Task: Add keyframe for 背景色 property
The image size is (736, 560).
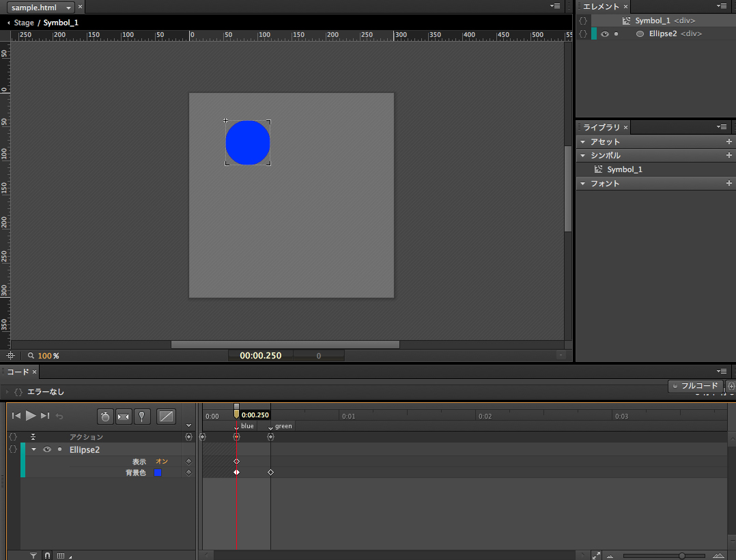Action: tap(188, 473)
